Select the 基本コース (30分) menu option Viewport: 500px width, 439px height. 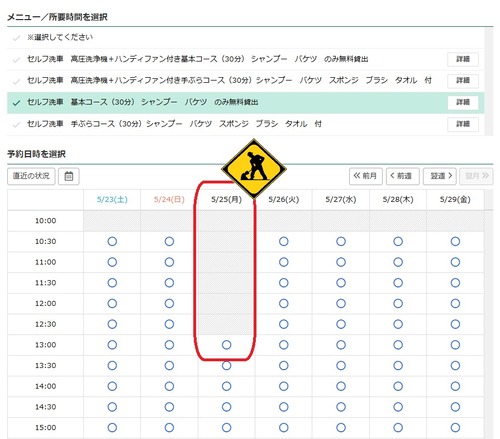246,103
